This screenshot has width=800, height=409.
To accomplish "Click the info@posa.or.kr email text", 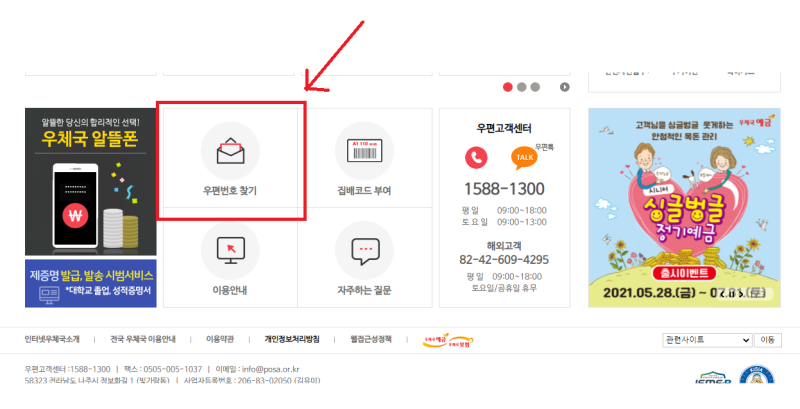I will coord(270,369).
